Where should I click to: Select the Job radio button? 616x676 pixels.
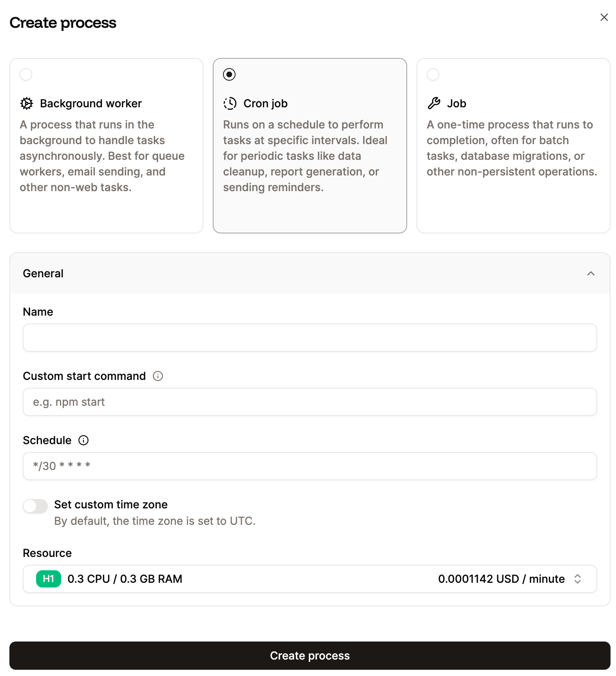coord(433,74)
